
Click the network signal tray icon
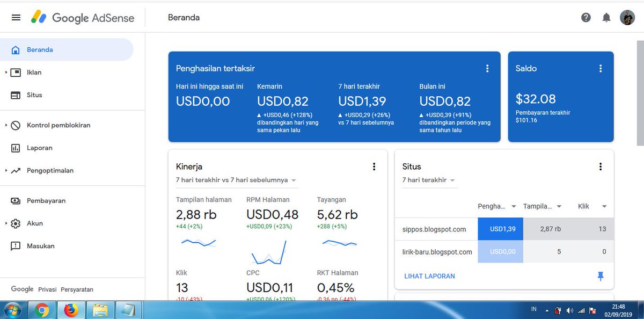point(581,310)
